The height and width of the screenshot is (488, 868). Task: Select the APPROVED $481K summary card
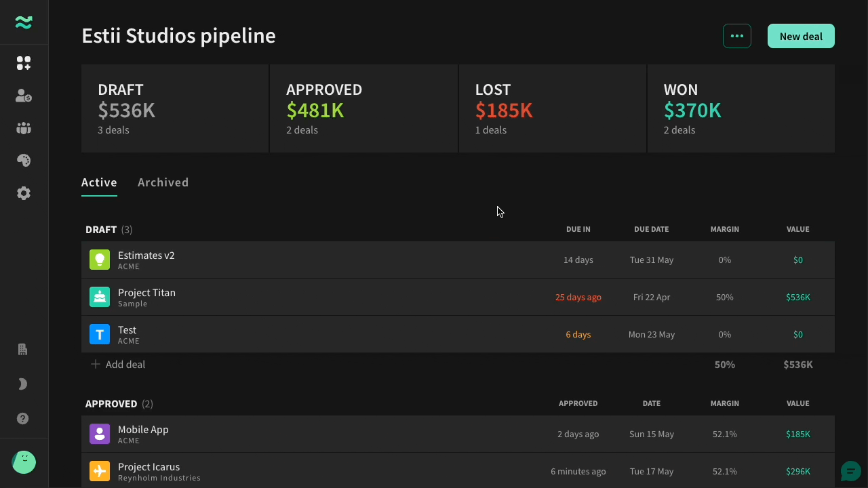tap(364, 108)
